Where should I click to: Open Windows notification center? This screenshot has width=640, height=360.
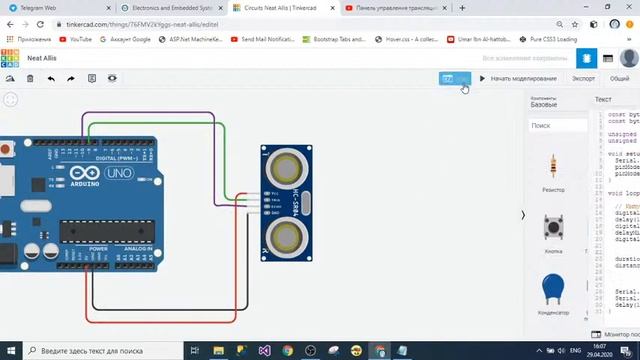coord(625,351)
